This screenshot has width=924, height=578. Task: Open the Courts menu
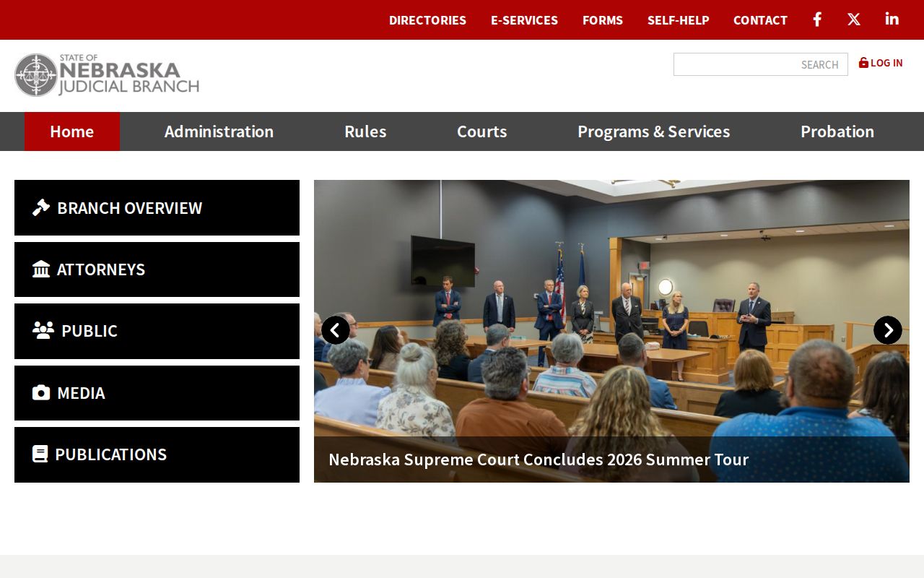point(481,131)
